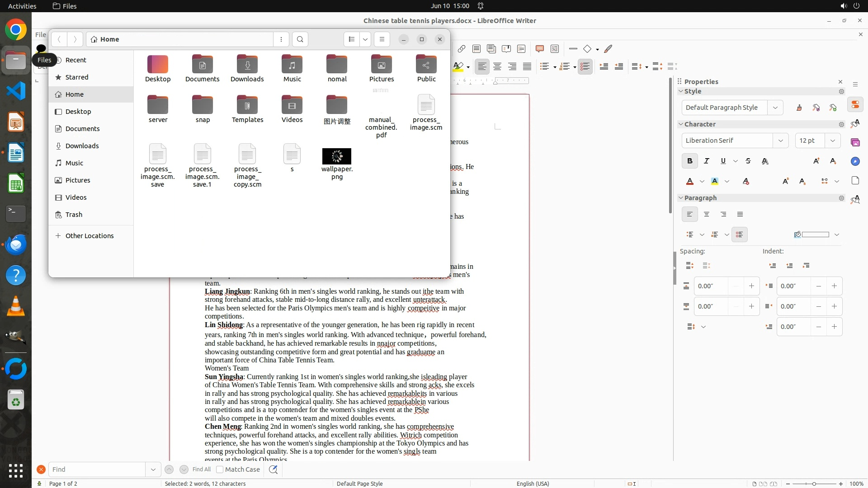Open the font size dropdown
868x488 pixels.
click(x=832, y=141)
